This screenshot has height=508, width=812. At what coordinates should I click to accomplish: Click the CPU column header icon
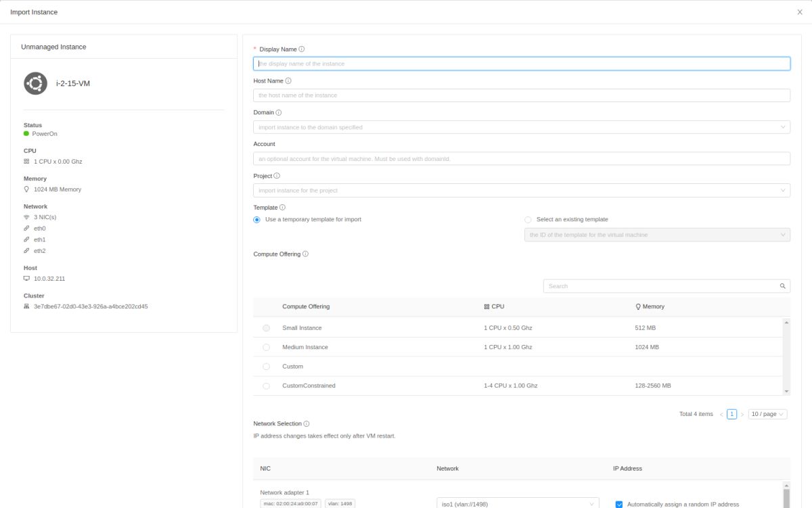pos(487,306)
